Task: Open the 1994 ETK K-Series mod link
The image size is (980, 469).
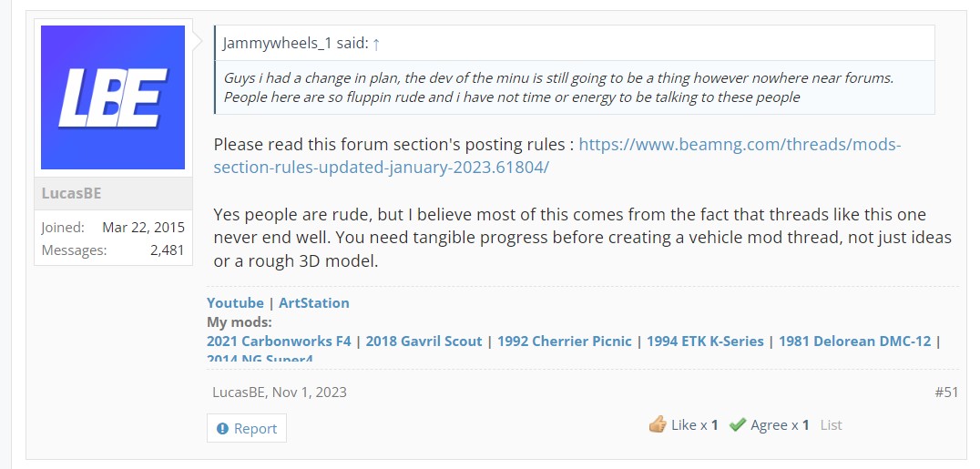Action: tap(705, 342)
